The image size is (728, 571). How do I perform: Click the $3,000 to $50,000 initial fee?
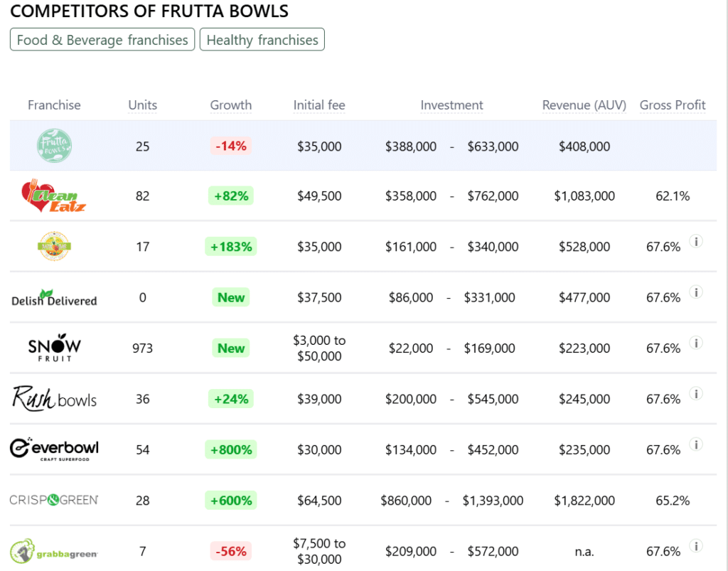[319, 348]
